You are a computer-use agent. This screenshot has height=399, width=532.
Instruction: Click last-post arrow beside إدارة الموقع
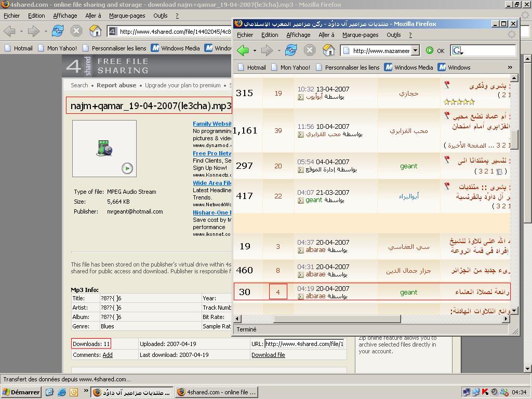[x=301, y=170]
